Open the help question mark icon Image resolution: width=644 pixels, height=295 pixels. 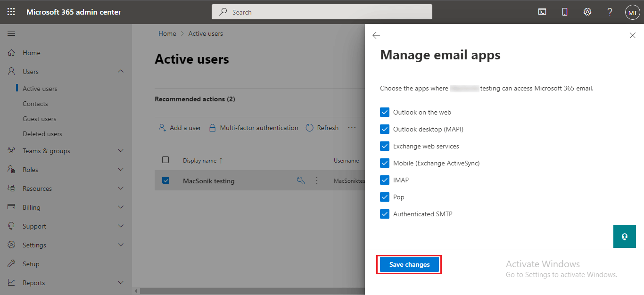point(610,12)
